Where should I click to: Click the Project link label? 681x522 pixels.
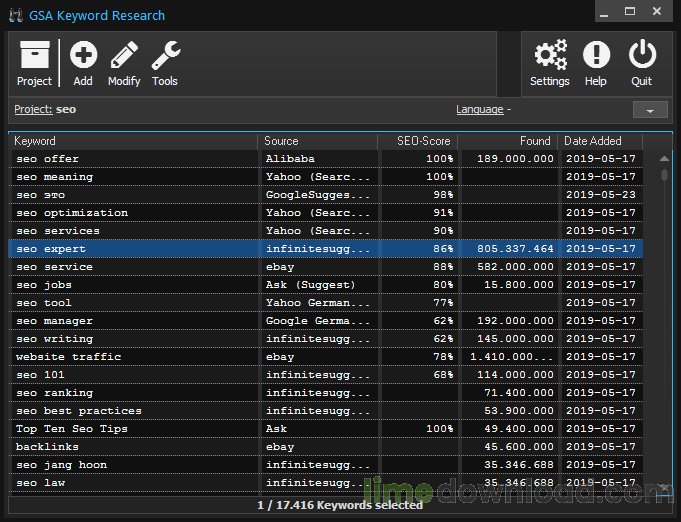(x=33, y=109)
